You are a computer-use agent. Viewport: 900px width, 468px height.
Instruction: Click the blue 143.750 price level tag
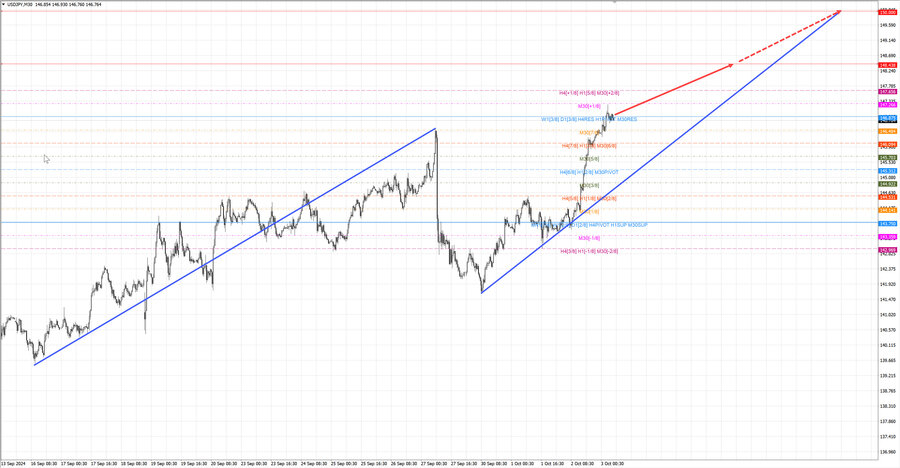pos(887,224)
